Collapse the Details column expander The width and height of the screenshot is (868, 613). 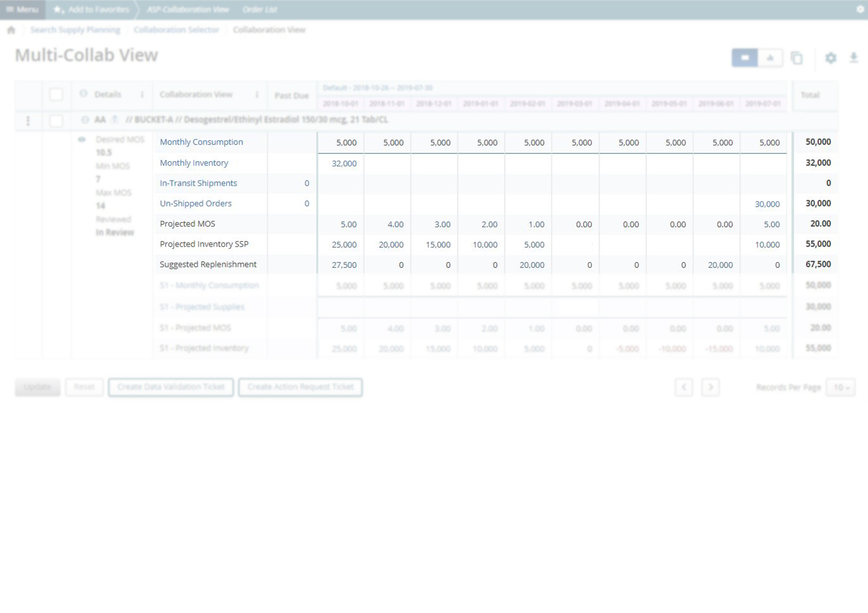[x=84, y=94]
